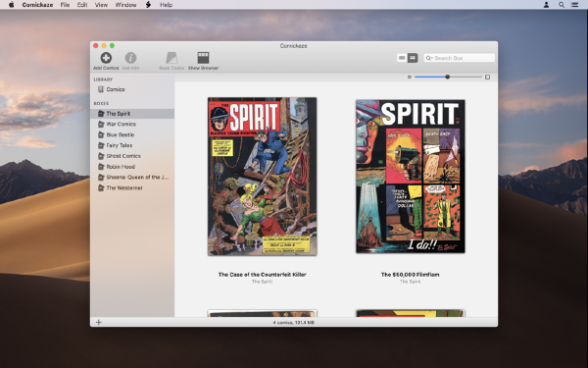
Task: Click the box icon beside War Comics
Action: pyautogui.click(x=101, y=124)
